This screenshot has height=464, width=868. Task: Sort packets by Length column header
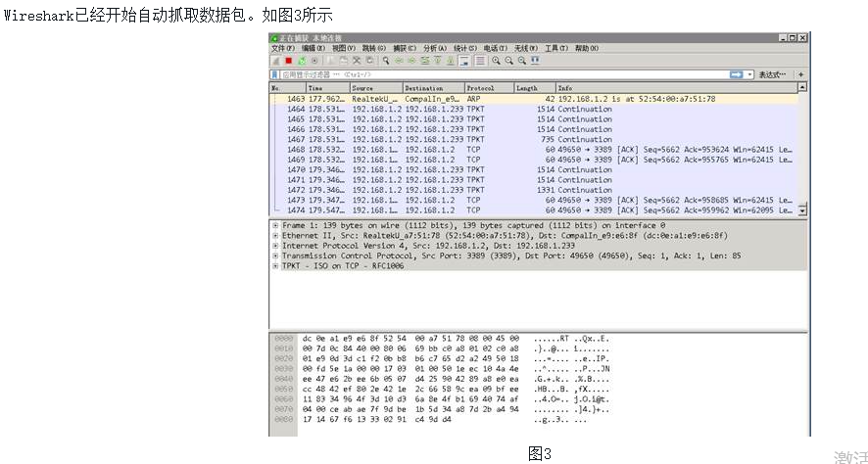[535, 88]
